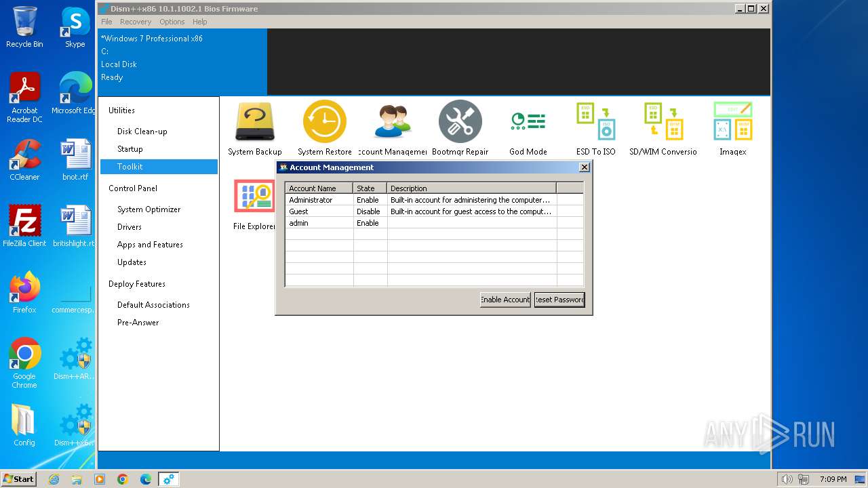Open Edge from the taskbar
Image resolution: width=868 pixels, height=488 pixels.
coord(146,479)
